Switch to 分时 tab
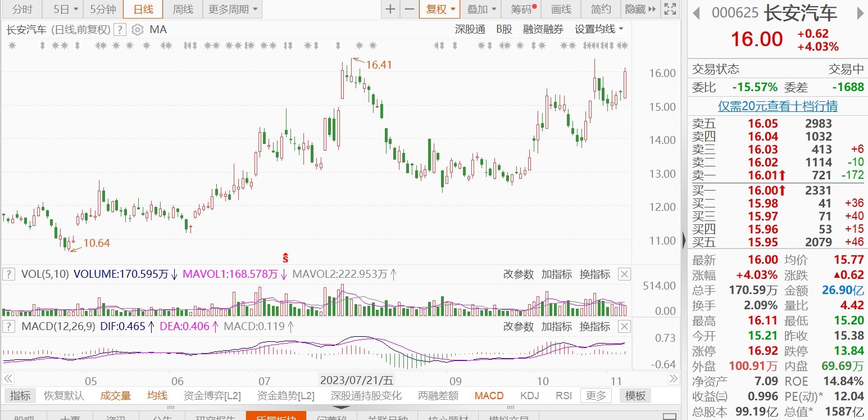868x420 pixels. pyautogui.click(x=22, y=9)
